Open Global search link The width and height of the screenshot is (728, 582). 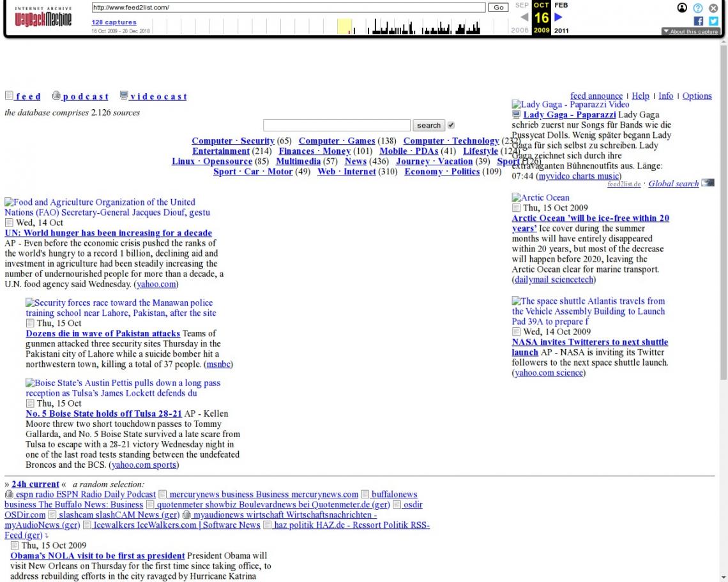tap(673, 183)
